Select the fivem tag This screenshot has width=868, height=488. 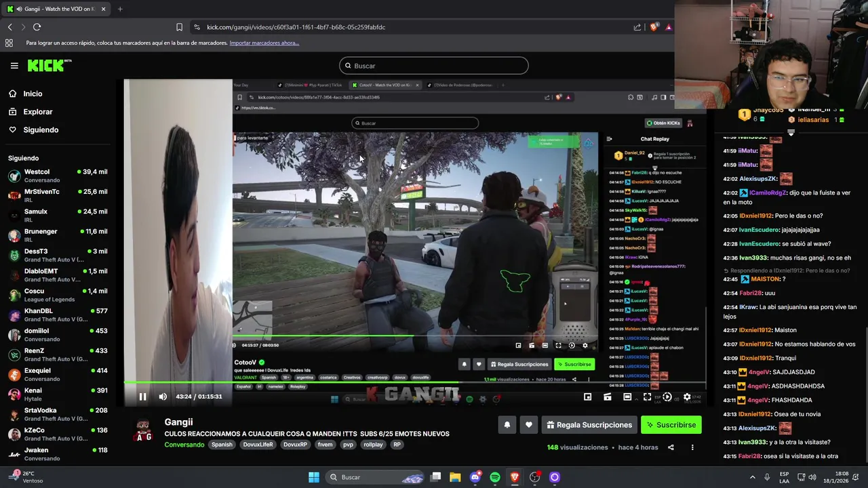pyautogui.click(x=325, y=445)
